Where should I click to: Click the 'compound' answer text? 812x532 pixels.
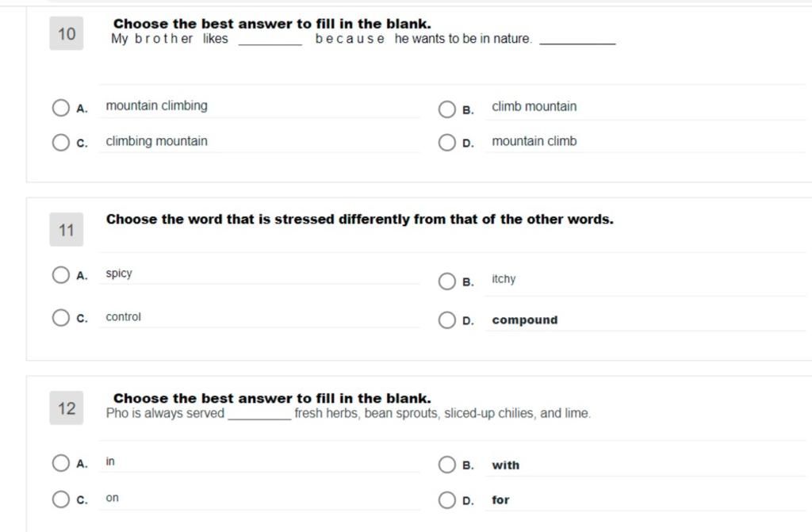pos(525,320)
